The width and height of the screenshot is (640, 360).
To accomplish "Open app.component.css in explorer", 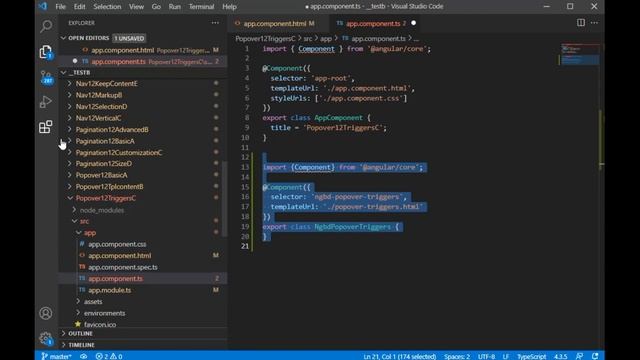I will (x=117, y=244).
